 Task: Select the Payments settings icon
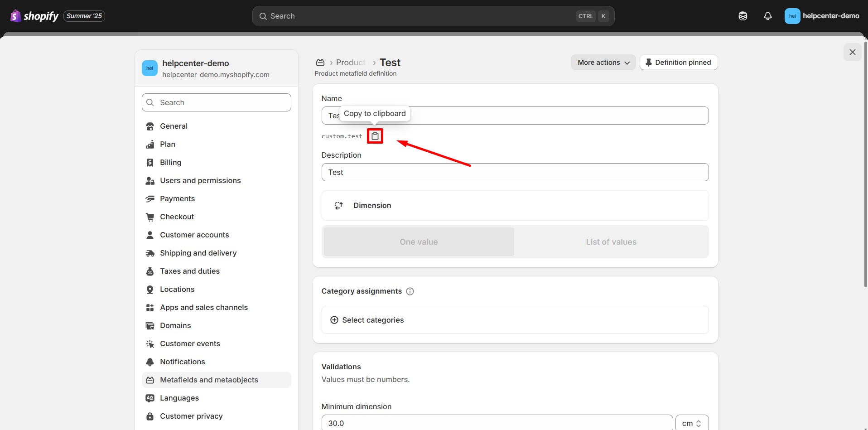tap(150, 198)
